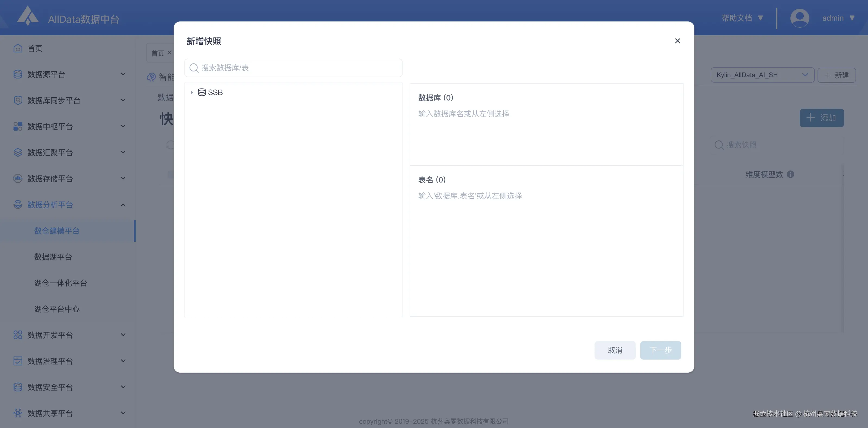This screenshot has height=428, width=868.
Task: Click the 数据开发平台 grid icon
Action: tap(18, 335)
